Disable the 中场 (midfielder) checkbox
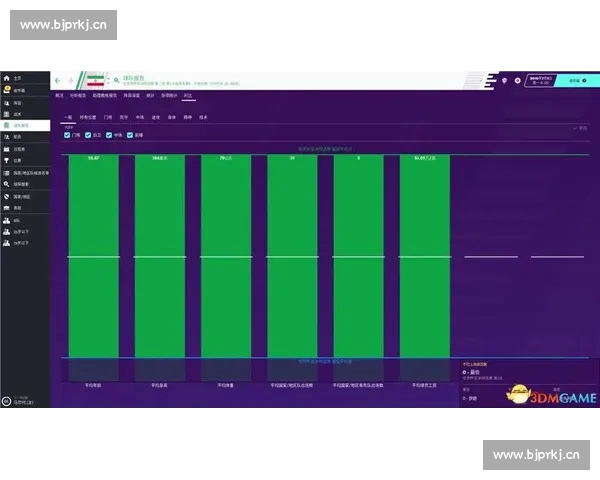Image resolution: width=600 pixels, height=480 pixels. tap(107, 134)
